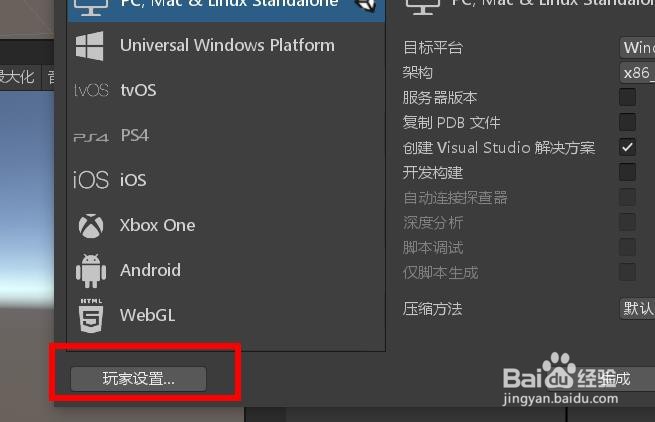Viewport: 655px width, 422px height.
Task: Open the 架构 x86 dropdown
Action: pos(637,73)
